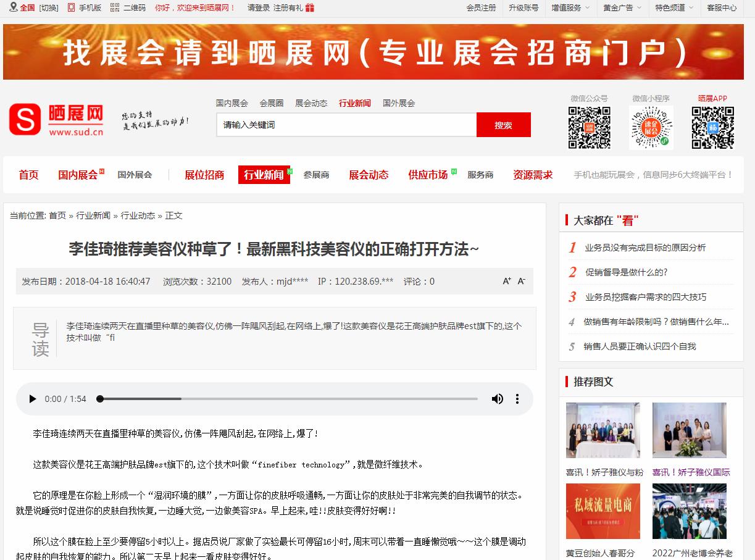Screen dimensions: 755x560
Task: Open the 微信公众号 QR code image
Action: (589, 127)
